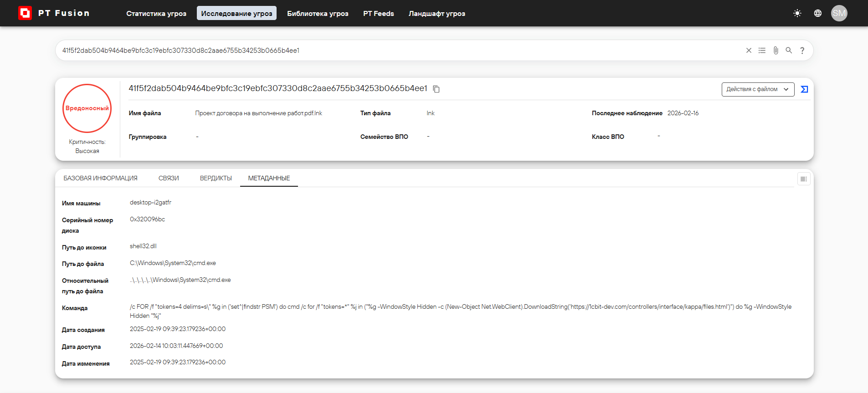The height and width of the screenshot is (393, 868).
Task: Click disk serial number '0x320096bc'
Action: point(147,219)
